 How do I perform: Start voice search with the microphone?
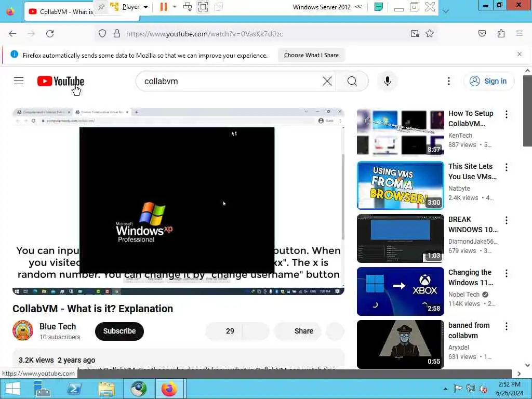click(388, 81)
